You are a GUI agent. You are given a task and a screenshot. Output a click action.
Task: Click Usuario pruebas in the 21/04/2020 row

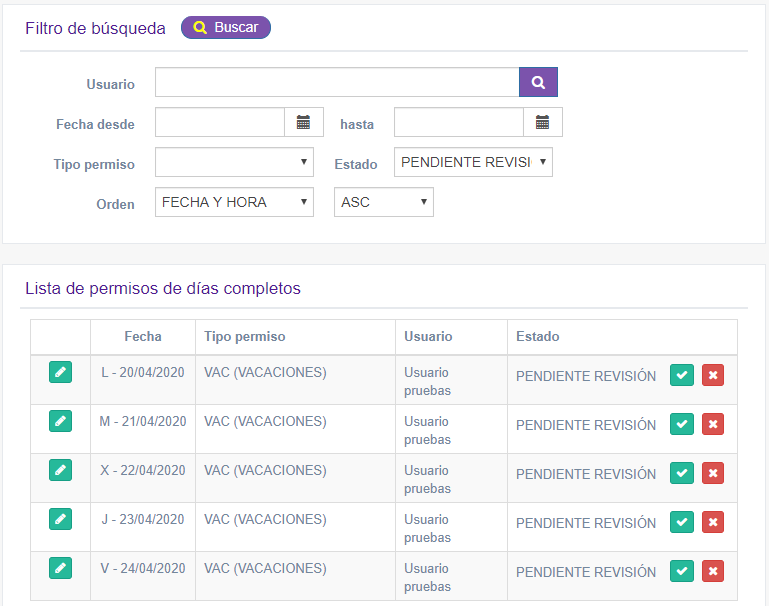(427, 430)
